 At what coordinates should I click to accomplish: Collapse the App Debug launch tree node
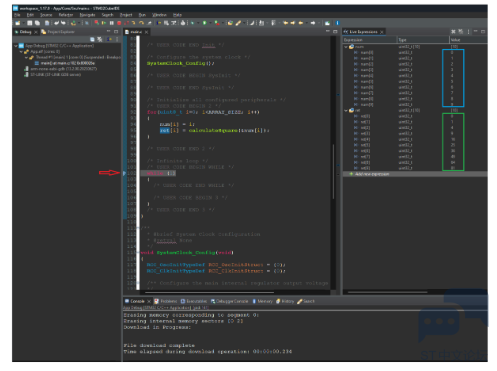pyautogui.click(x=16, y=46)
